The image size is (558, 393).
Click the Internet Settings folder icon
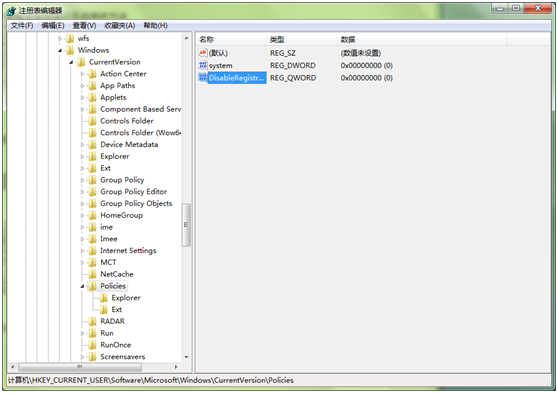(92, 251)
